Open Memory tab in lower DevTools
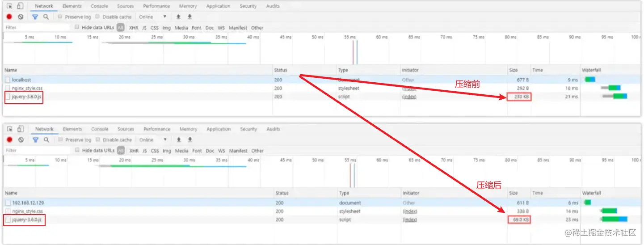The height and width of the screenshot is (245, 644). tap(188, 129)
